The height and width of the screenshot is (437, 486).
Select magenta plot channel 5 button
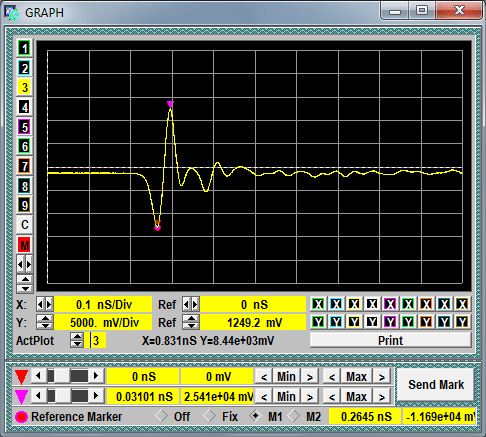tap(24, 127)
